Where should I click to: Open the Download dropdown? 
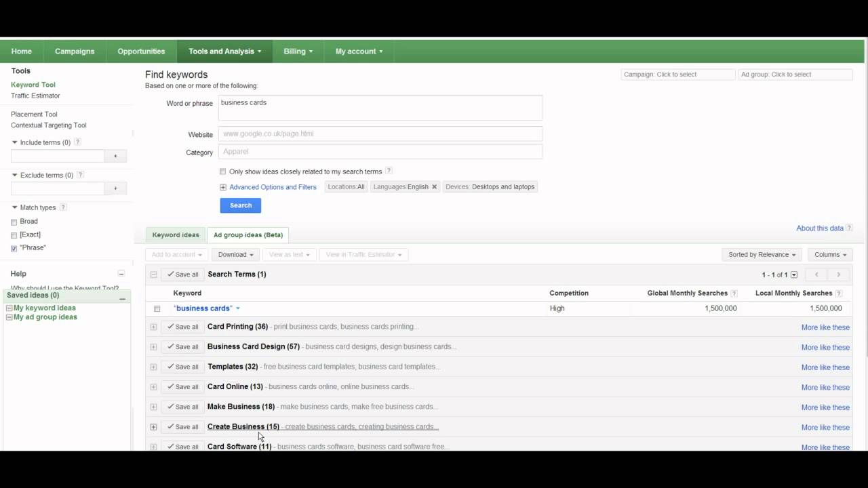(x=235, y=255)
